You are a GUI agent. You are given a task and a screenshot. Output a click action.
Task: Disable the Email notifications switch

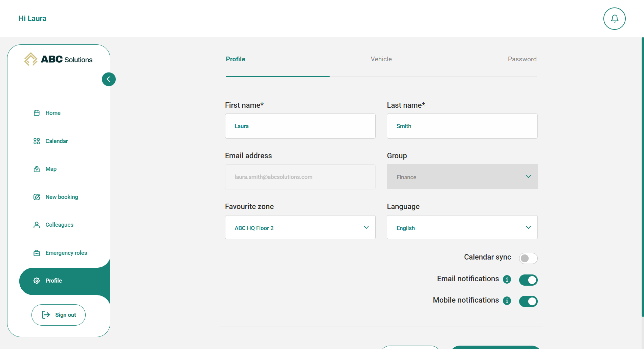(x=528, y=280)
